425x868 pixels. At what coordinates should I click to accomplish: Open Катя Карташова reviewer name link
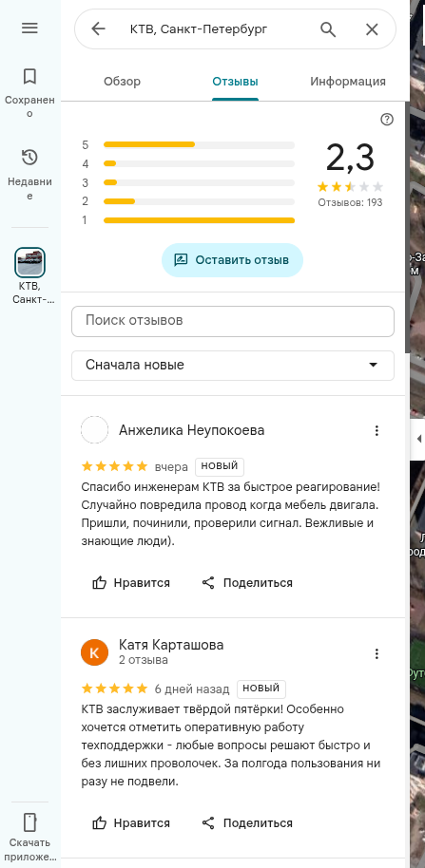(x=171, y=645)
